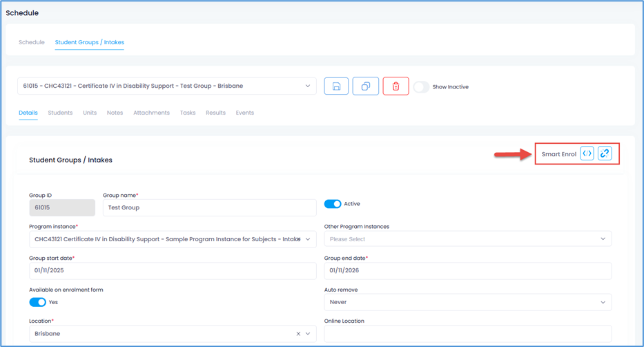Click the Group start date field
This screenshot has width=644, height=347.
tap(163, 271)
